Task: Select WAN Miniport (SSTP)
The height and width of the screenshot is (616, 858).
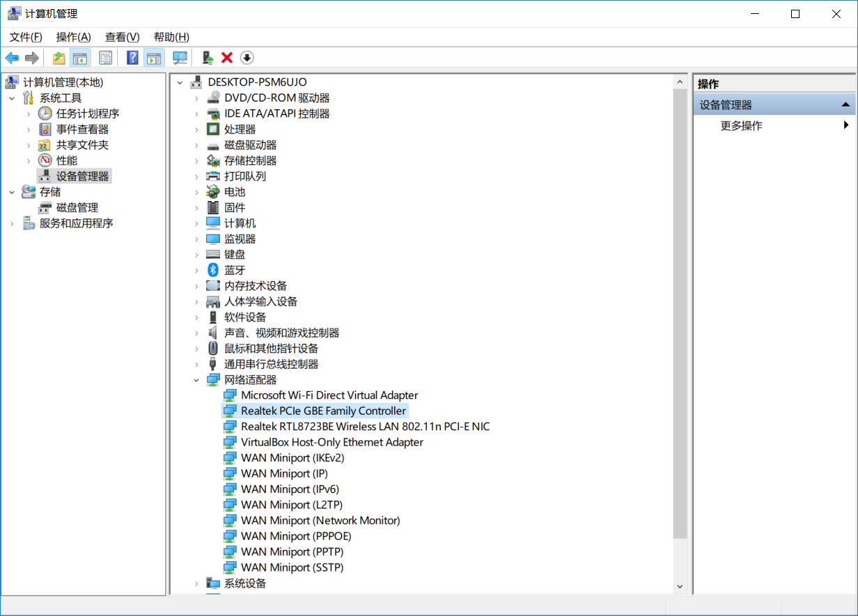Action: click(292, 567)
